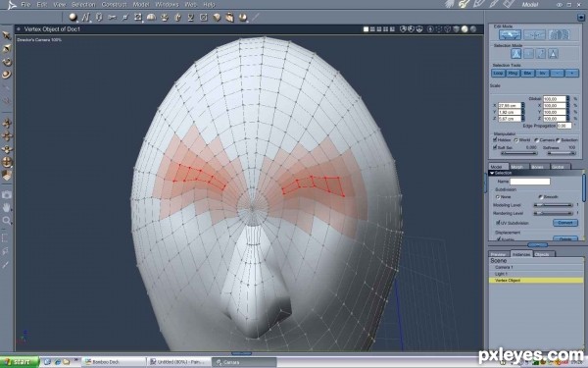
Task: Click the scissors cut tool
Action: pos(112,17)
